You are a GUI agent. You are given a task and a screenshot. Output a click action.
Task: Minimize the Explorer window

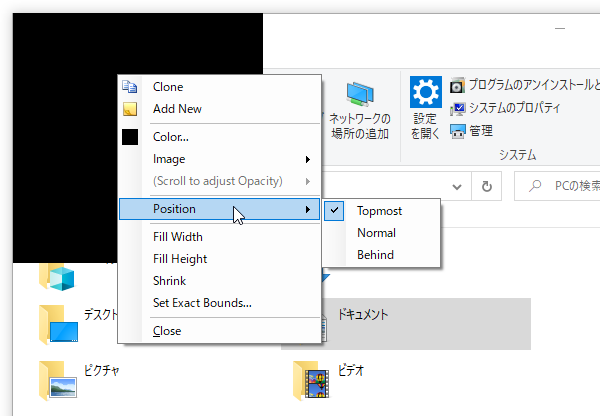(560, 28)
